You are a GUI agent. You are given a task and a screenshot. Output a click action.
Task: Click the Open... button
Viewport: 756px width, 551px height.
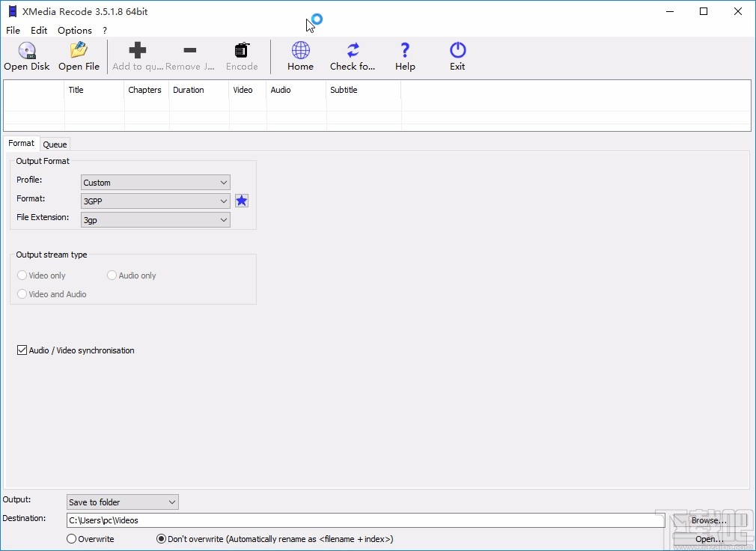709,539
